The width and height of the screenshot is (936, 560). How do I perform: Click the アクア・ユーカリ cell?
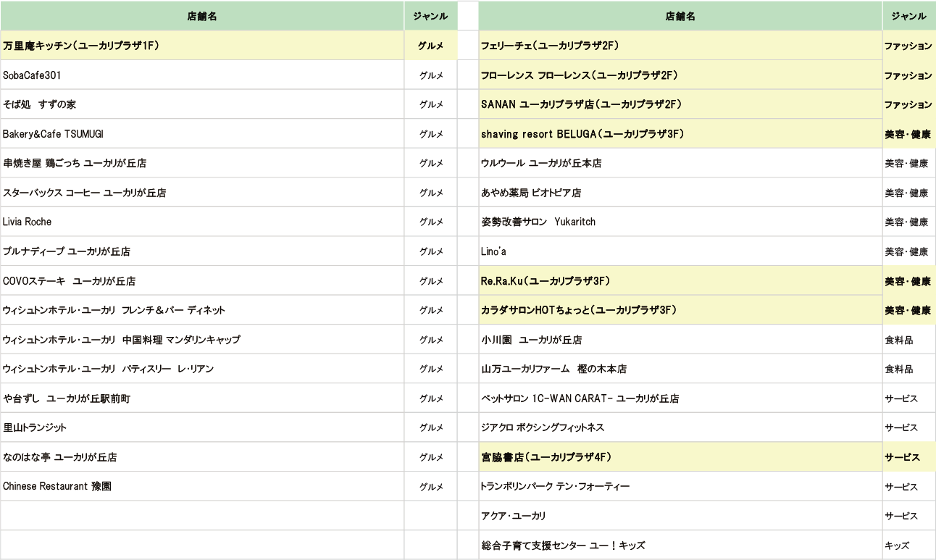point(680,516)
